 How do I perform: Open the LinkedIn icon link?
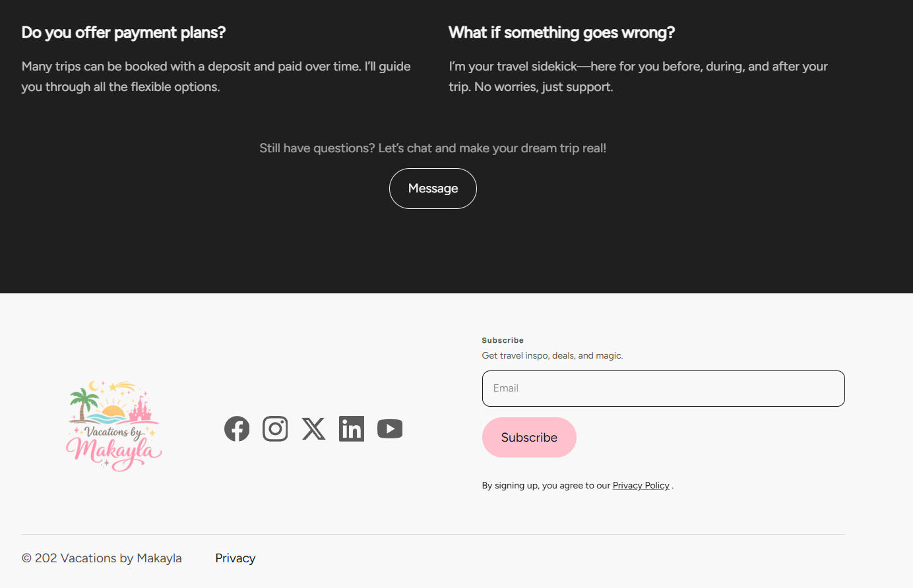352,429
